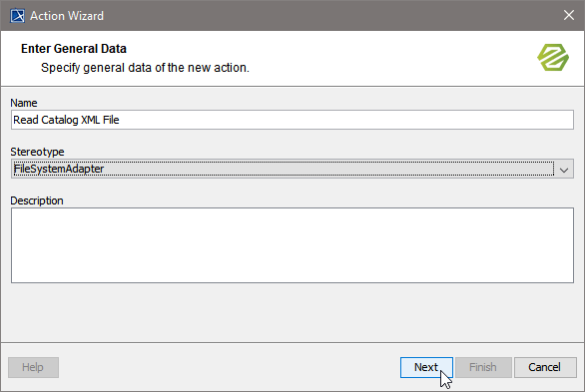Click the green hexagon logo icon
Viewport: 585px width, 392px height.
(x=553, y=58)
